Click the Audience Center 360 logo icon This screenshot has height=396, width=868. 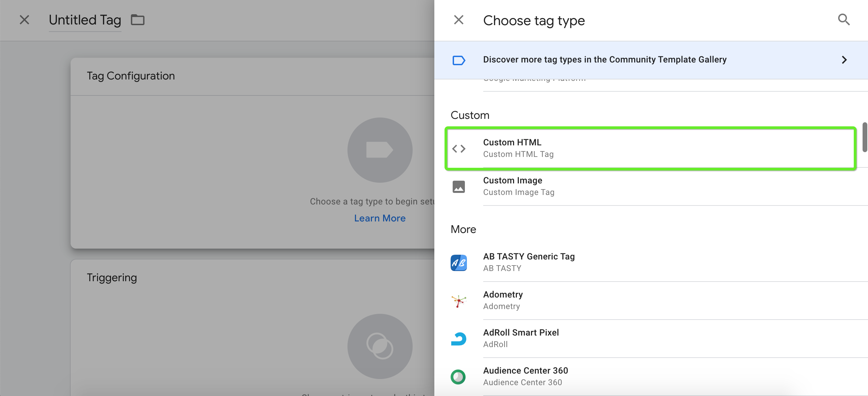458,377
